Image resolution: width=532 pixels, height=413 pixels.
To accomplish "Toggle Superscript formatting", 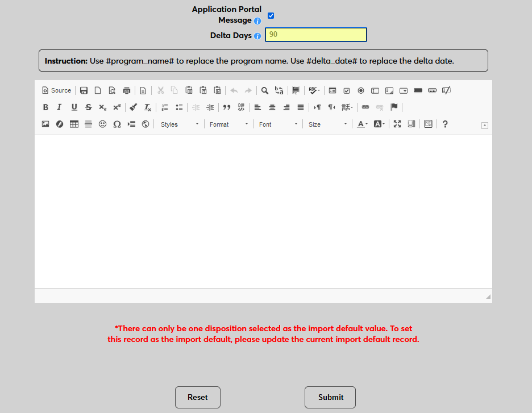I will click(117, 107).
